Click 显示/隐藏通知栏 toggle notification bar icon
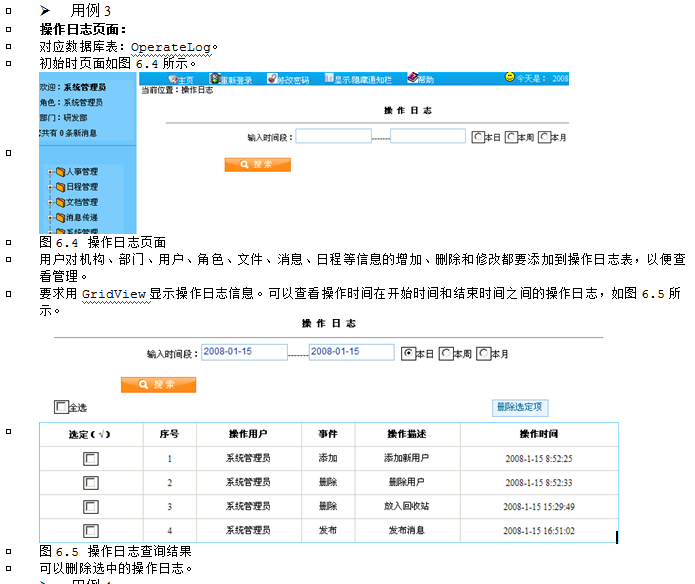The height and width of the screenshot is (584, 695). pos(327,79)
